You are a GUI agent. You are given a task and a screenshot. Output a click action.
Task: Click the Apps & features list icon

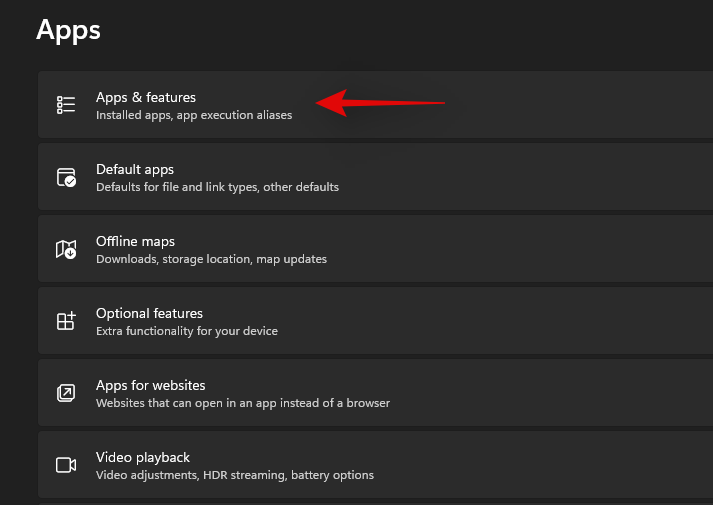(66, 105)
